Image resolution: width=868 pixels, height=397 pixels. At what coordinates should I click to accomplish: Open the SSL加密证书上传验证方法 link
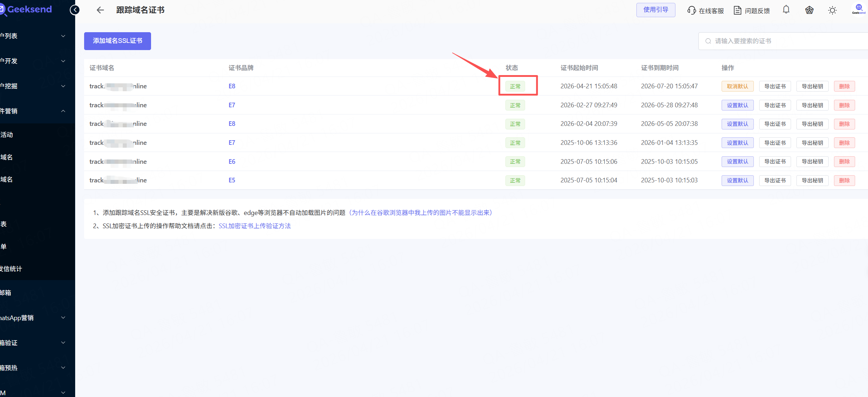[x=254, y=226]
